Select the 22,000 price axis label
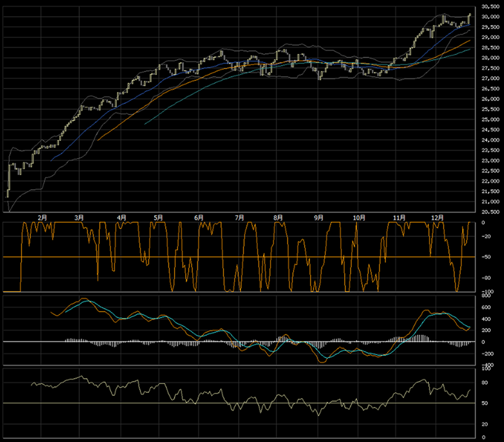Viewport: 504px width, 442px height. pos(490,181)
